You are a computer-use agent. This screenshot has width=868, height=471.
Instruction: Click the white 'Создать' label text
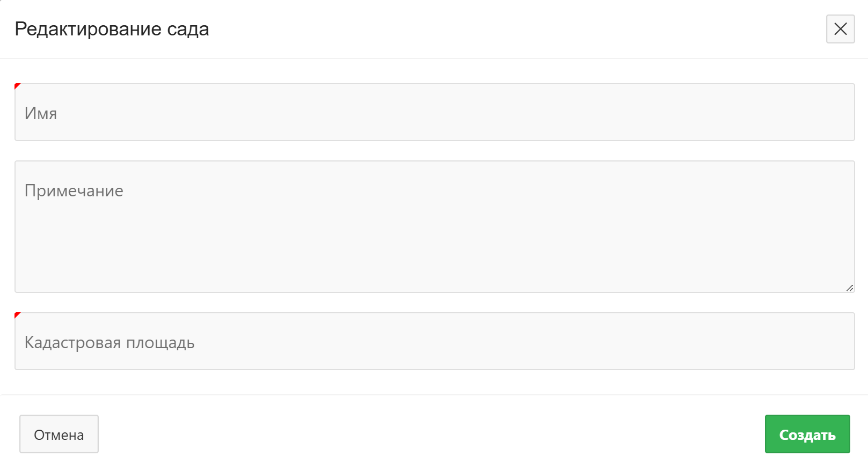pos(807,435)
